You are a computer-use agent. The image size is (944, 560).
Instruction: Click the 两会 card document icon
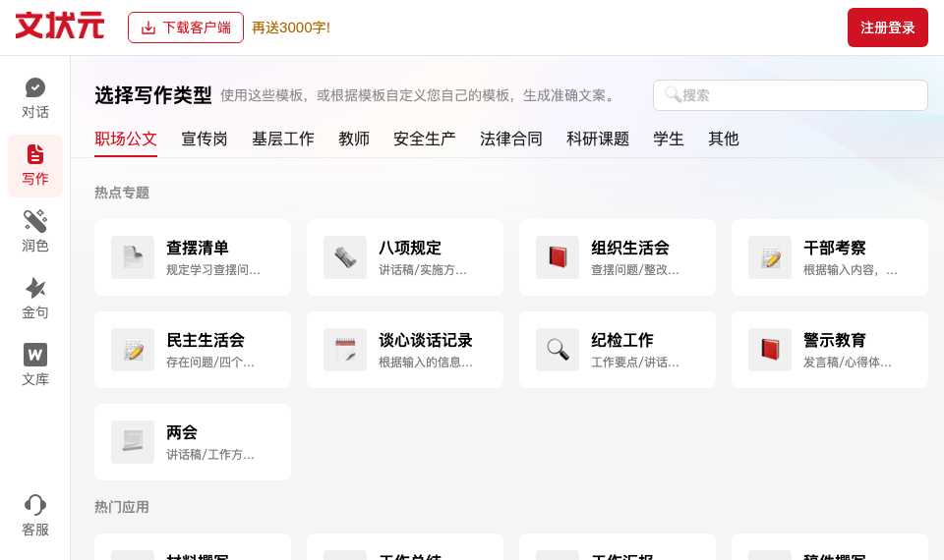(x=133, y=442)
